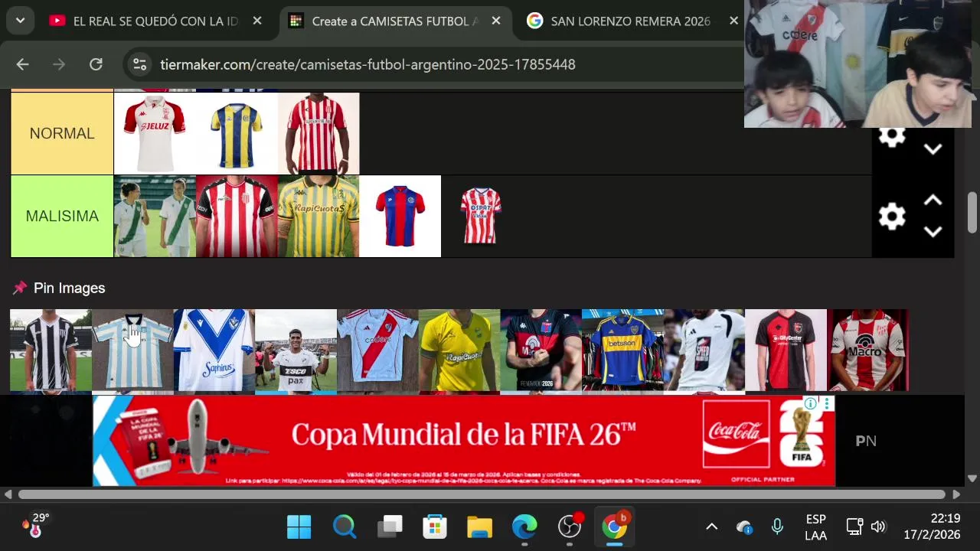This screenshot has height=551, width=980.
Task: Open Task View on the taskbar
Action: click(x=390, y=527)
